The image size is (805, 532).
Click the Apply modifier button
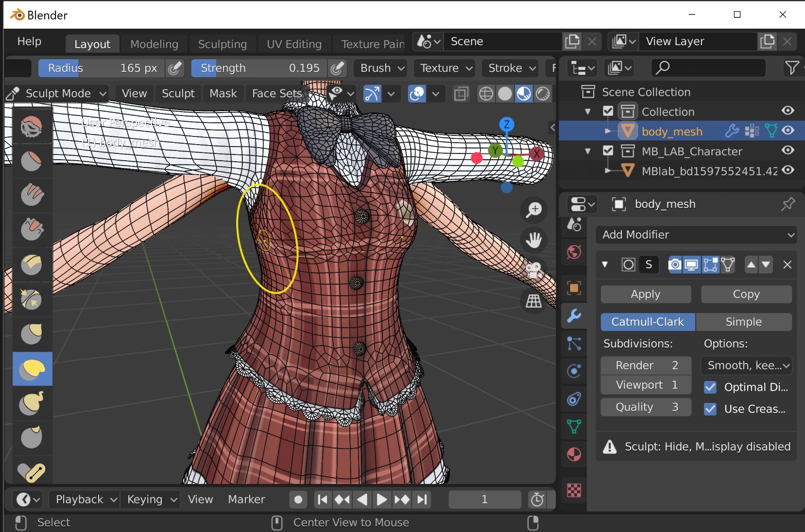[x=645, y=294]
